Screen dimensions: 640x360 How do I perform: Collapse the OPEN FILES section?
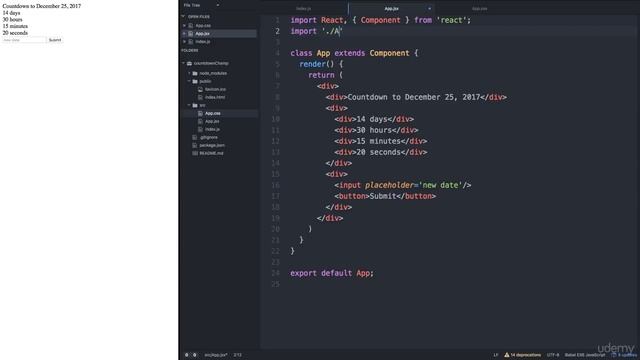point(183,16)
